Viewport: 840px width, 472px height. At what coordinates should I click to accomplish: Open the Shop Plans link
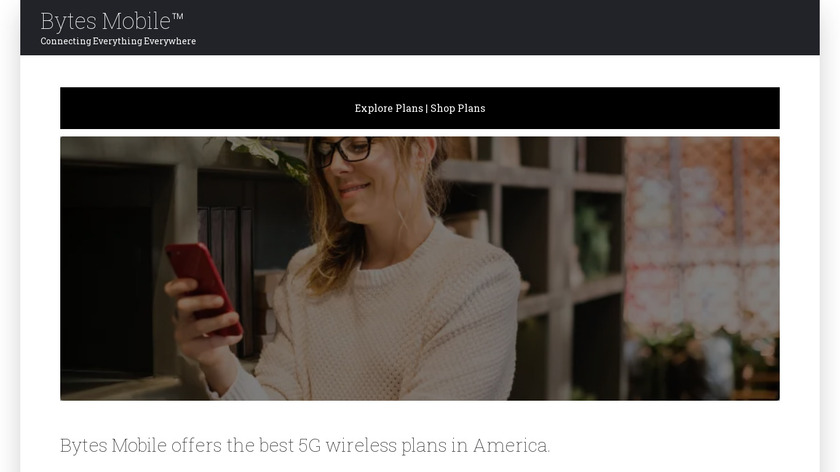[458, 108]
